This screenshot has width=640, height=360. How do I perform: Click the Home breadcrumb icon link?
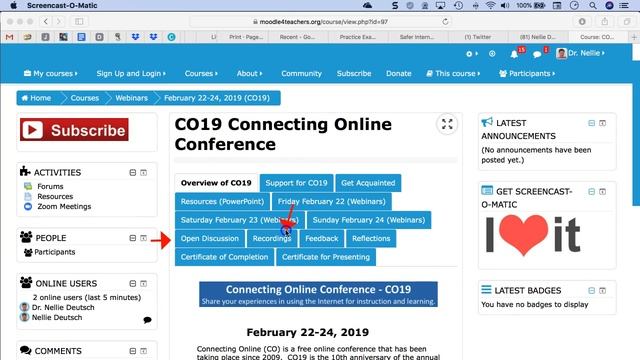(x=36, y=98)
